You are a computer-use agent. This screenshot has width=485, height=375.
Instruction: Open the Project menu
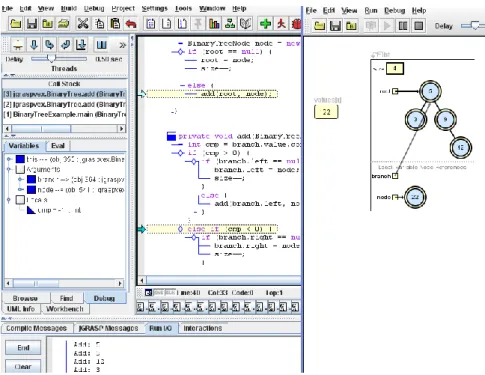[123, 8]
